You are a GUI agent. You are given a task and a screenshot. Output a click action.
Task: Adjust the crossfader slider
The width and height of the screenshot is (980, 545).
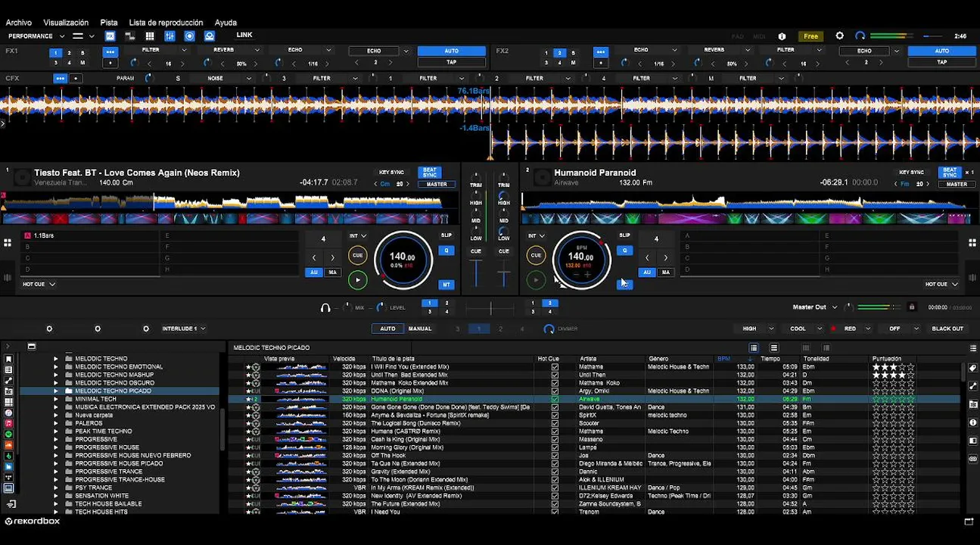490,308
